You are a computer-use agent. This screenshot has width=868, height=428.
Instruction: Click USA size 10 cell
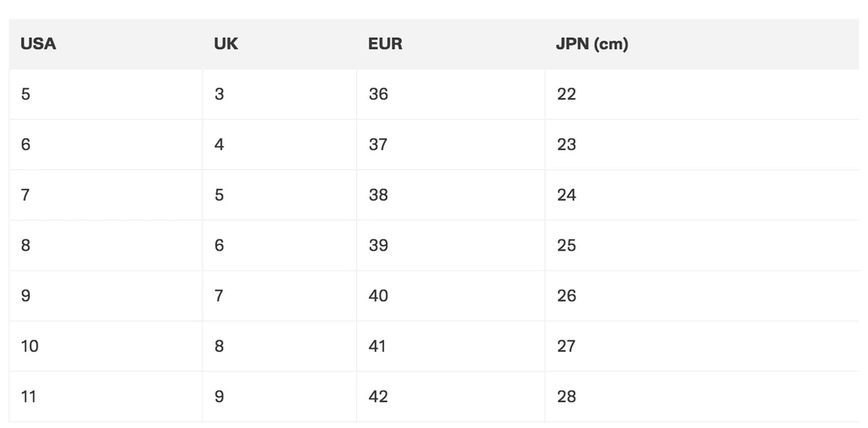(x=30, y=346)
